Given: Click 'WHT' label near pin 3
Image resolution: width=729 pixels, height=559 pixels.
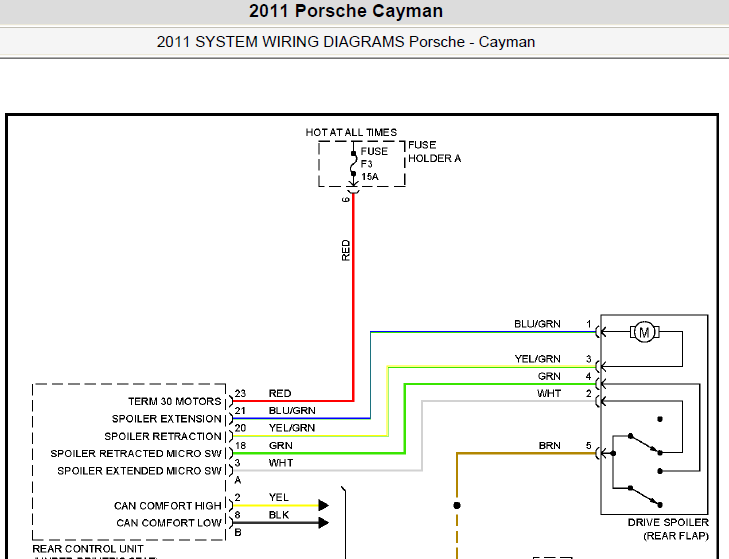Looking at the screenshot, I should coord(281,463).
